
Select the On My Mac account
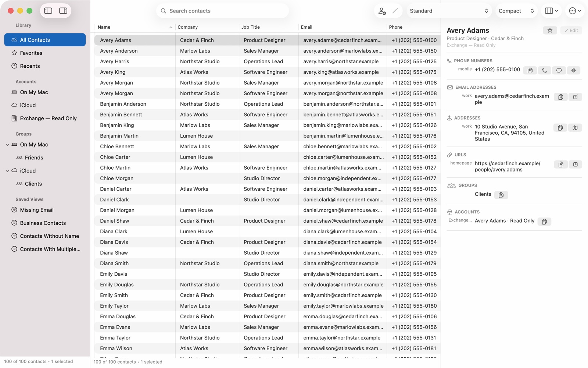pos(45,92)
